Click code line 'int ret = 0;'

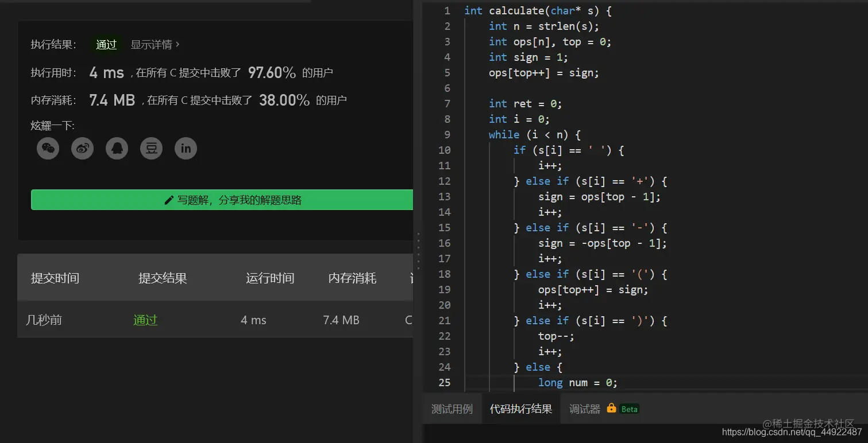[526, 103]
